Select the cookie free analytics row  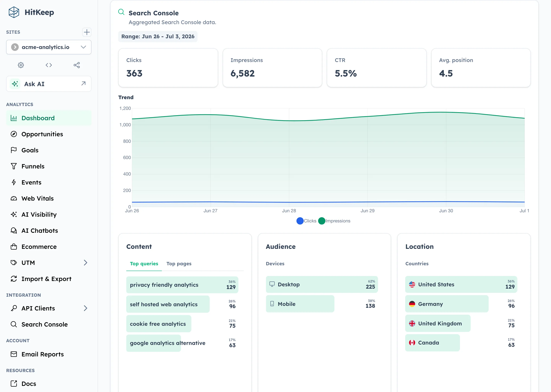182,324
